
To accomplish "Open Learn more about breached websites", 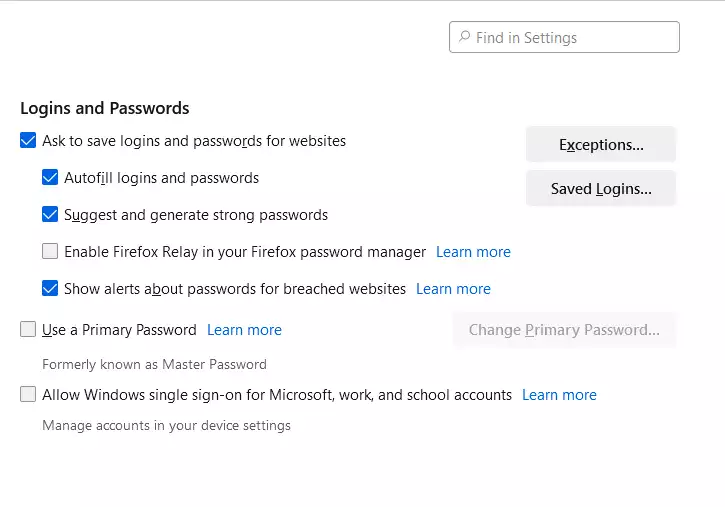I will pyautogui.click(x=454, y=289).
